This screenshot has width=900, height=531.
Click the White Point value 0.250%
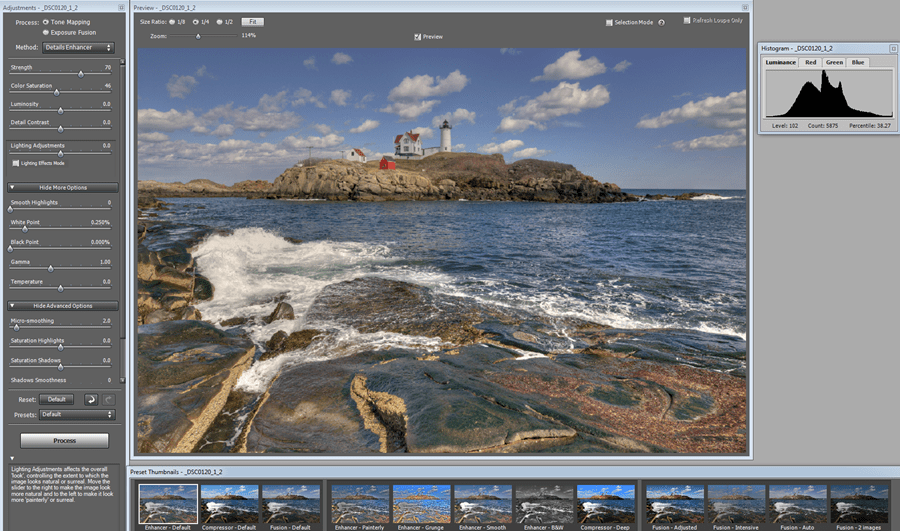coord(100,223)
